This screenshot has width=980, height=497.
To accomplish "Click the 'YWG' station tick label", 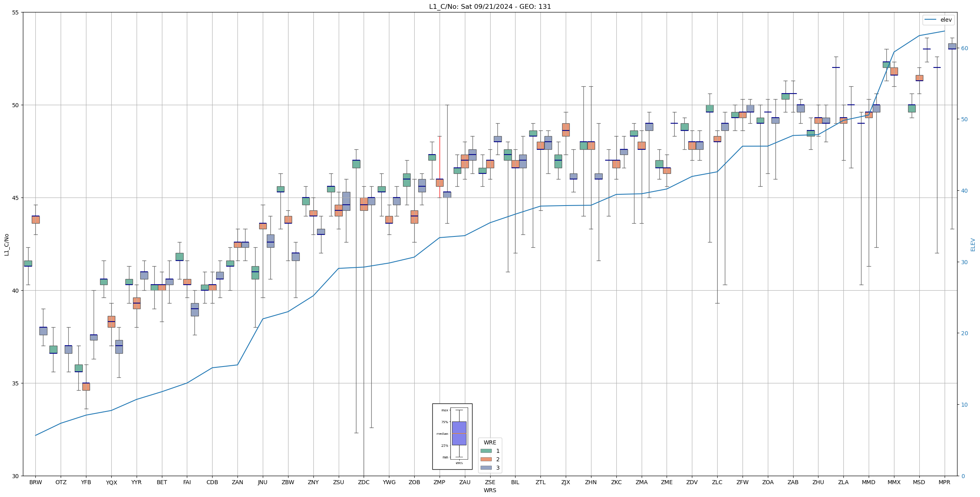I will (389, 482).
